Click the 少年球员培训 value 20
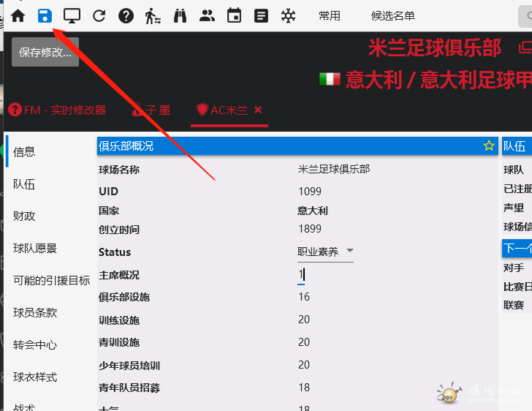532x411 pixels. point(304,365)
